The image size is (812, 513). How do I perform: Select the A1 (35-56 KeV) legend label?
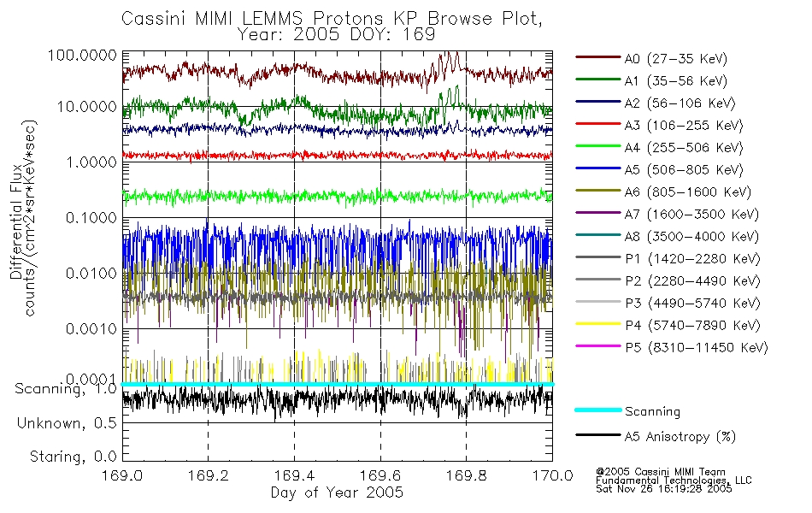[x=676, y=81]
